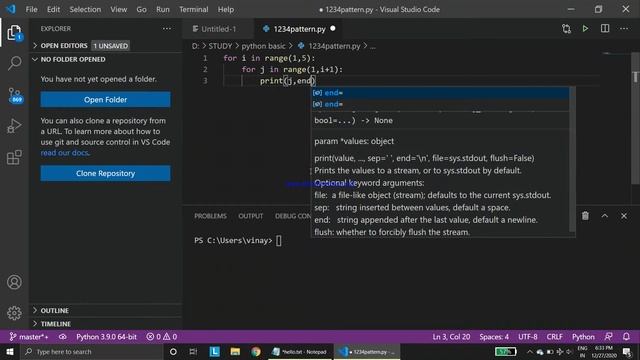Click the Clone Repository button
Viewport: 640px width, 360px height.
pyautogui.click(x=105, y=173)
